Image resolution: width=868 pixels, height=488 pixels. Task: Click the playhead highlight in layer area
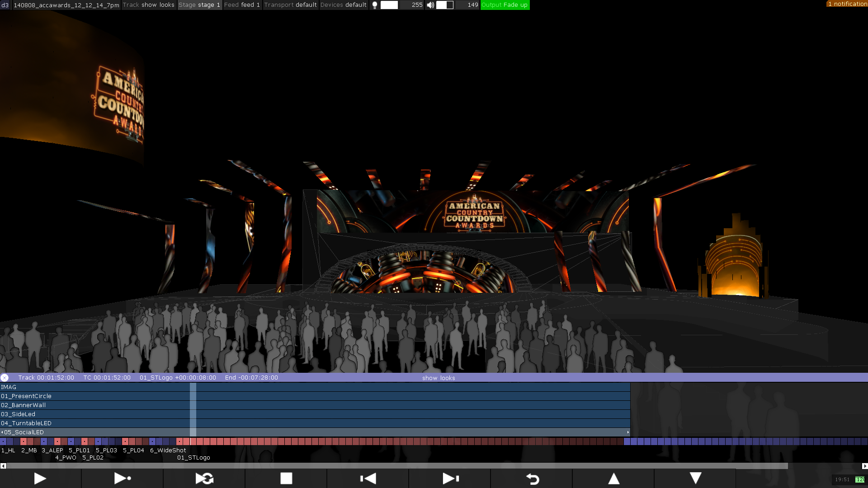coord(193,410)
